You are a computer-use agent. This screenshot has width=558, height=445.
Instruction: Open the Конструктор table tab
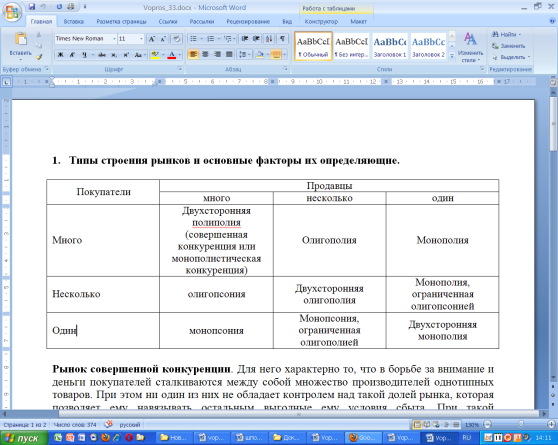(x=321, y=21)
